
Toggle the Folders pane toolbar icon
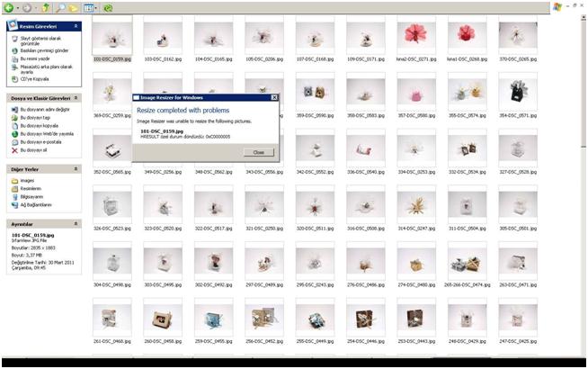click(72, 7)
